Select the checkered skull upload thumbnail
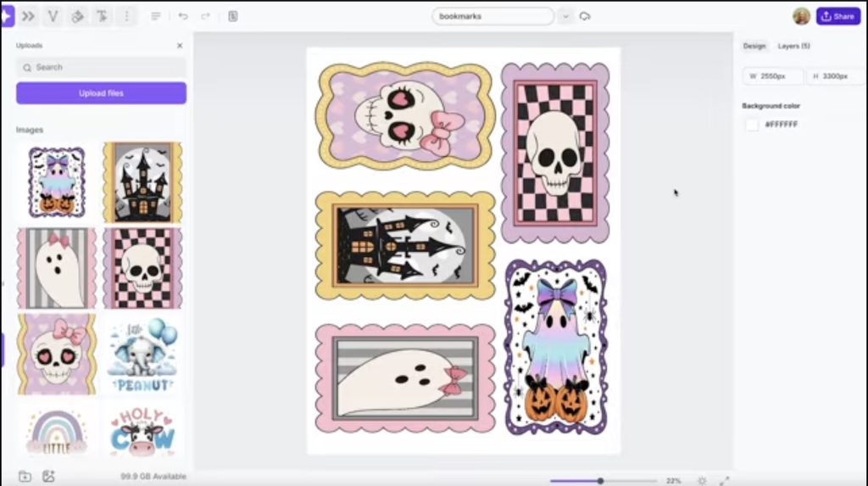 click(142, 268)
